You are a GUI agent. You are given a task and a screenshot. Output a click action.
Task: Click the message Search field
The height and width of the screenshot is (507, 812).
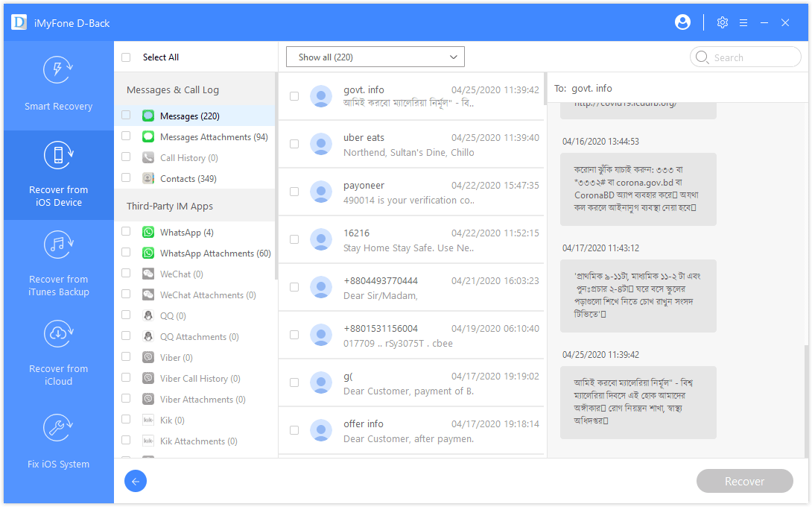click(x=752, y=57)
